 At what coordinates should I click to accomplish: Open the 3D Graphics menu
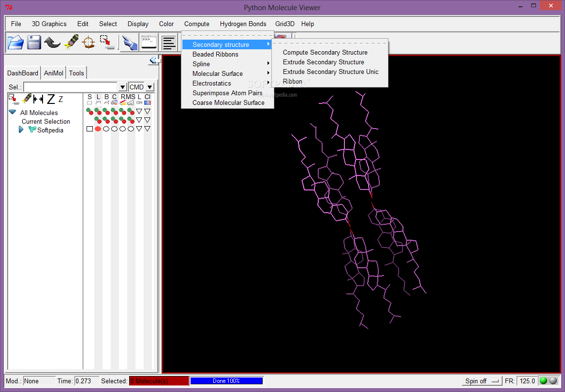click(49, 24)
